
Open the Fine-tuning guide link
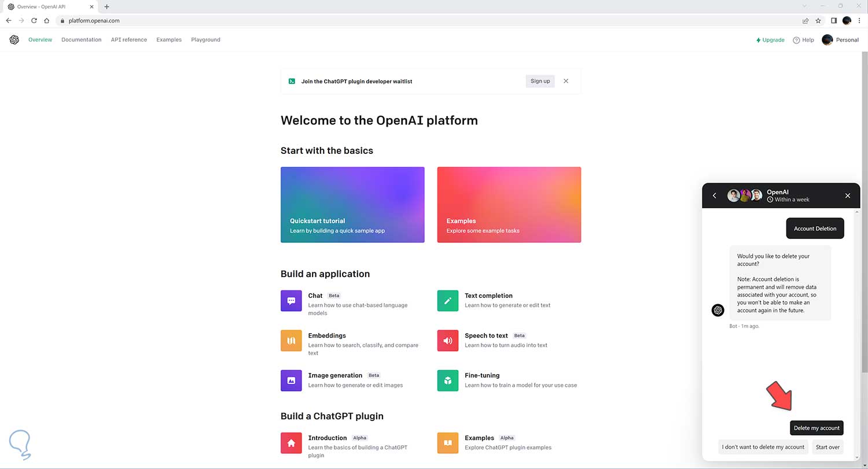point(482,375)
